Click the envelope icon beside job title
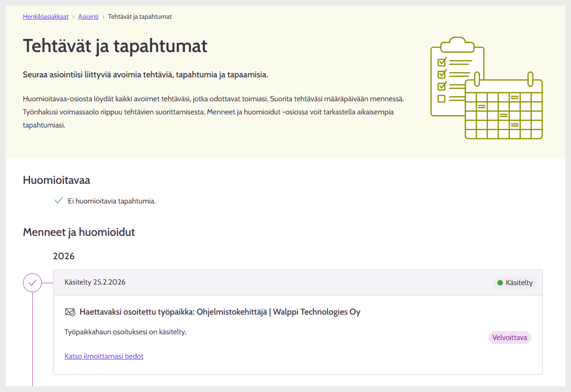The height and width of the screenshot is (392, 571). pos(70,312)
